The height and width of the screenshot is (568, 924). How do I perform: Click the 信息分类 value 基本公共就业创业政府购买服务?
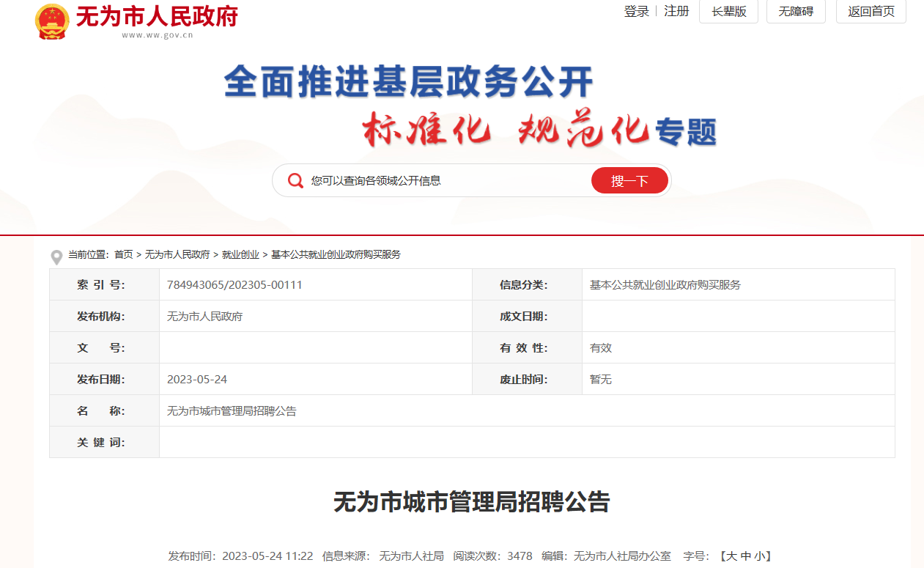[x=665, y=284]
